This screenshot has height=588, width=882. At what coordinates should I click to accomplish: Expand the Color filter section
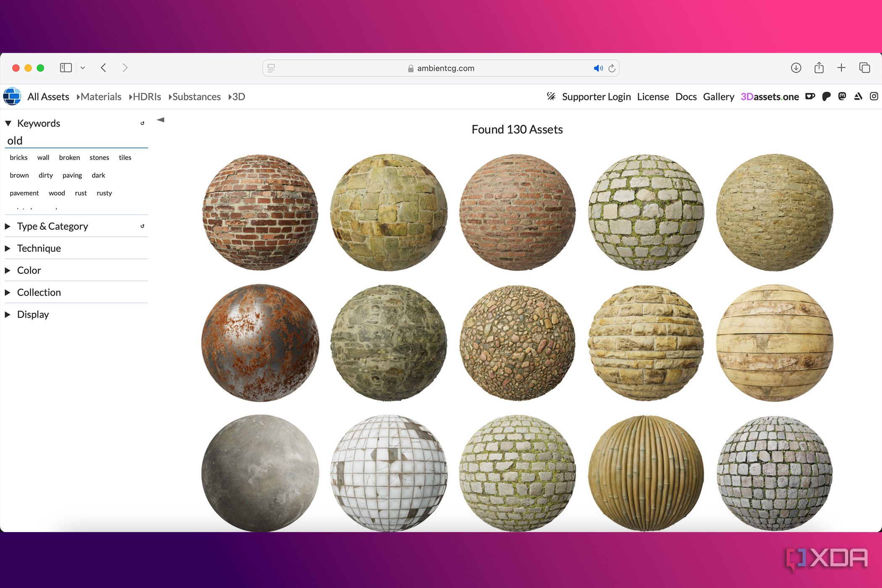click(x=29, y=270)
